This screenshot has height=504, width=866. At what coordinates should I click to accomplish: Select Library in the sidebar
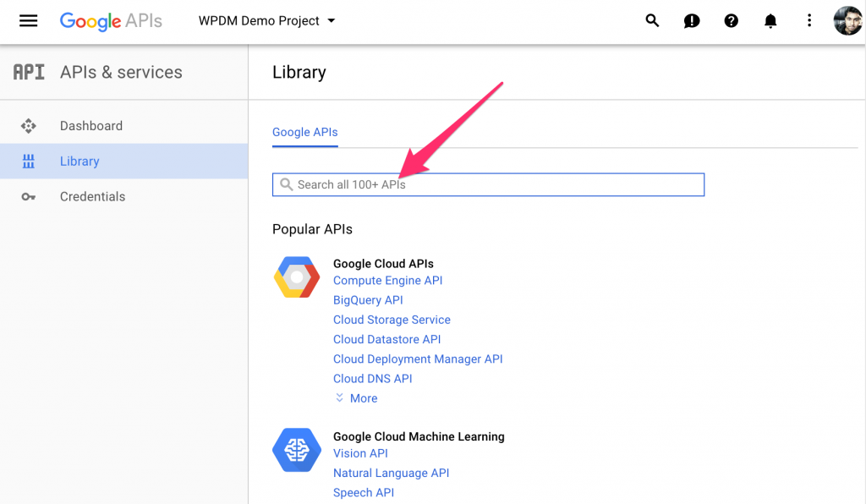pyautogui.click(x=79, y=162)
